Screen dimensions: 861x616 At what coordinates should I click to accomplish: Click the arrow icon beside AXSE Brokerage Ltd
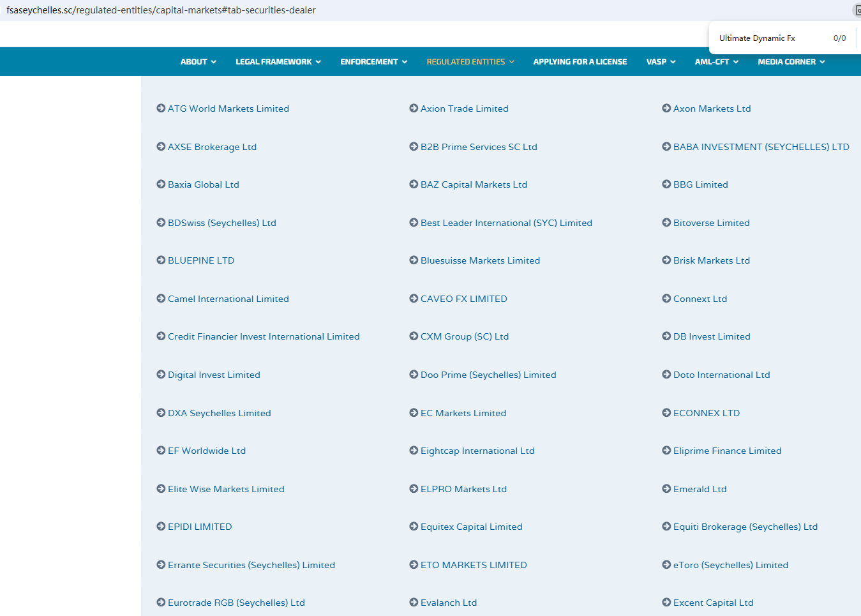[161, 147]
